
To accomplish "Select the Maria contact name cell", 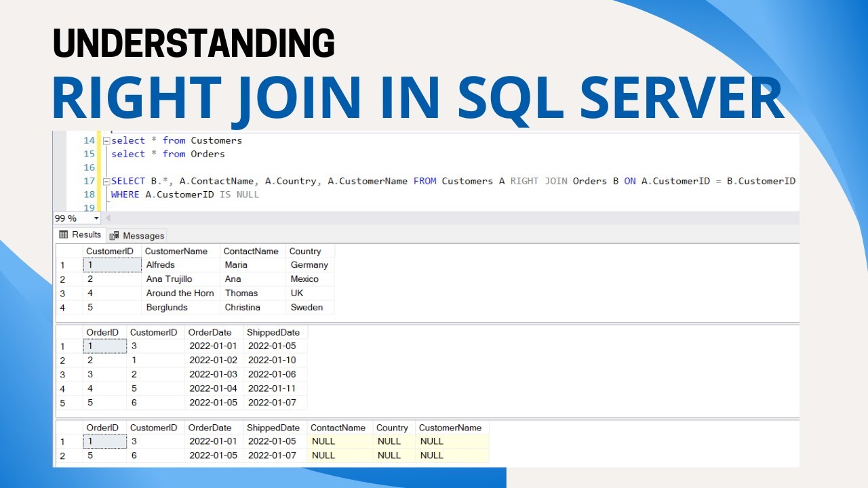I will (x=253, y=265).
